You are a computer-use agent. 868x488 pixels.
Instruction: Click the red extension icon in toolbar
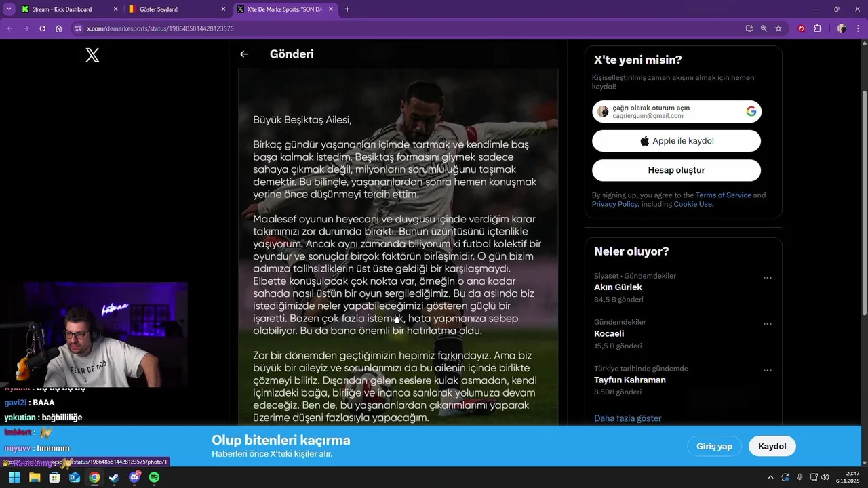tap(801, 28)
